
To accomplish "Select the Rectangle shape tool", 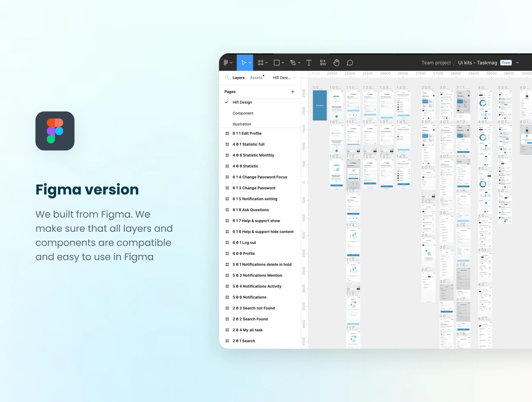I will pos(277,63).
